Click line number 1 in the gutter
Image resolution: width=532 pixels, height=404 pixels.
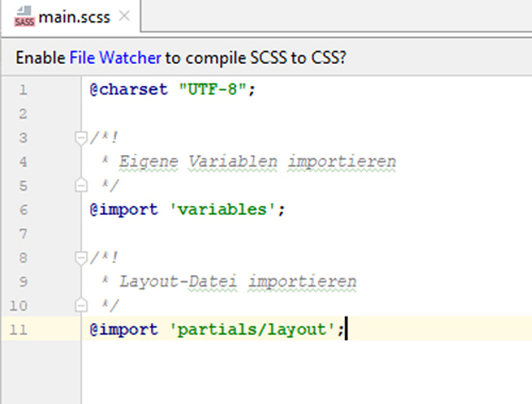(x=23, y=90)
